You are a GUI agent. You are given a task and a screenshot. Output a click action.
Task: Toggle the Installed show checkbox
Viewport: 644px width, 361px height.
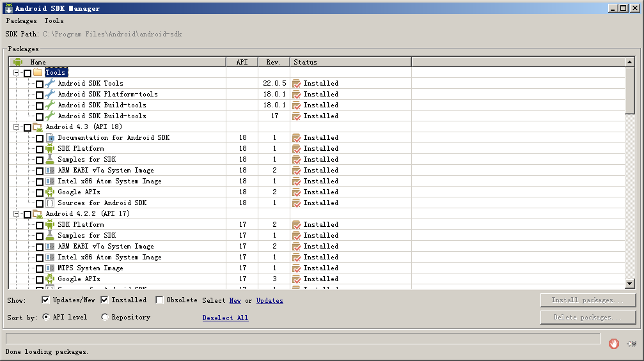(x=104, y=300)
